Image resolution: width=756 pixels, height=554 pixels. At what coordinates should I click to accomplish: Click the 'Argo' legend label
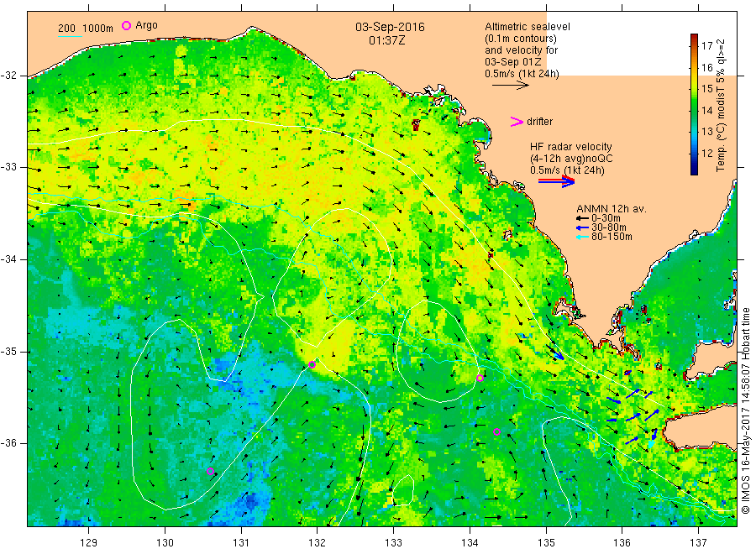(146, 25)
